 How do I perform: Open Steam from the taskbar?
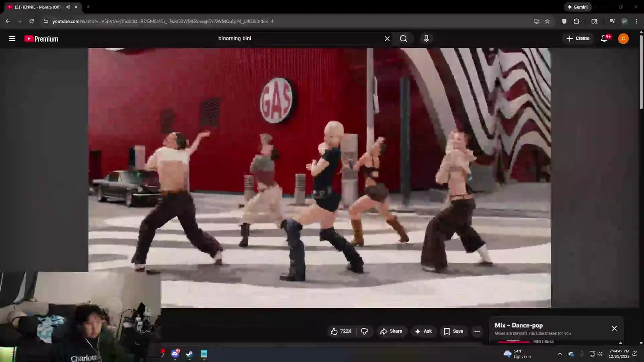(189, 354)
